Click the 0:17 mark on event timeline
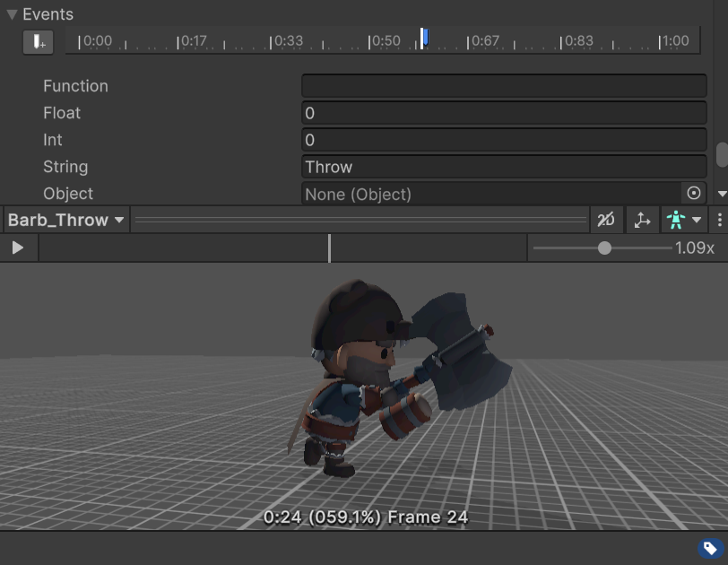Screen dimensions: 728x565 pos(192,41)
